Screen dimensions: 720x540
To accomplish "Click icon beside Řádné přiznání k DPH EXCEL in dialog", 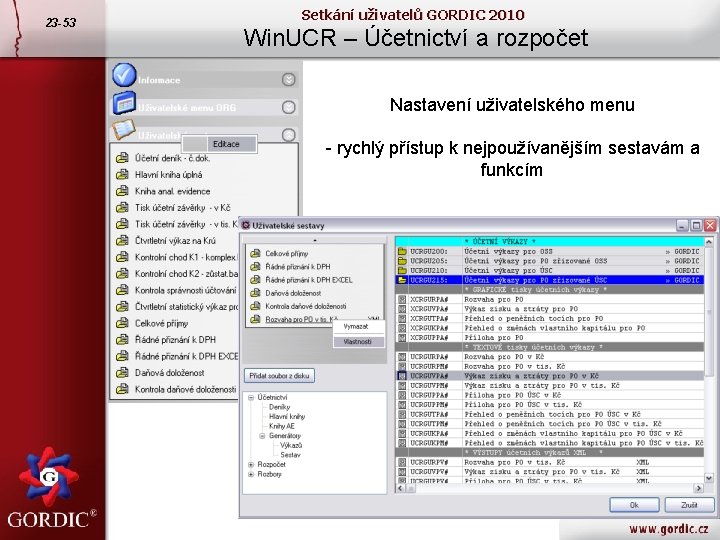I will pyautogui.click(x=255, y=280).
